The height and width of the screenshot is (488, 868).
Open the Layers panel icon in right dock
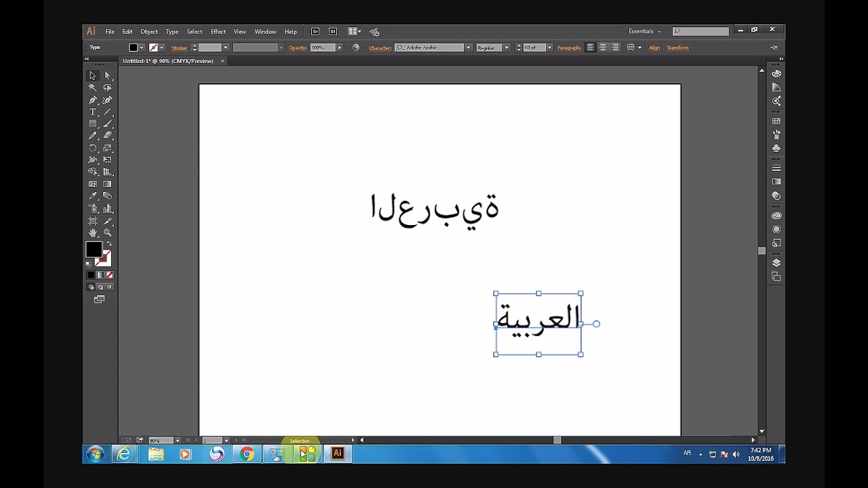point(776,263)
